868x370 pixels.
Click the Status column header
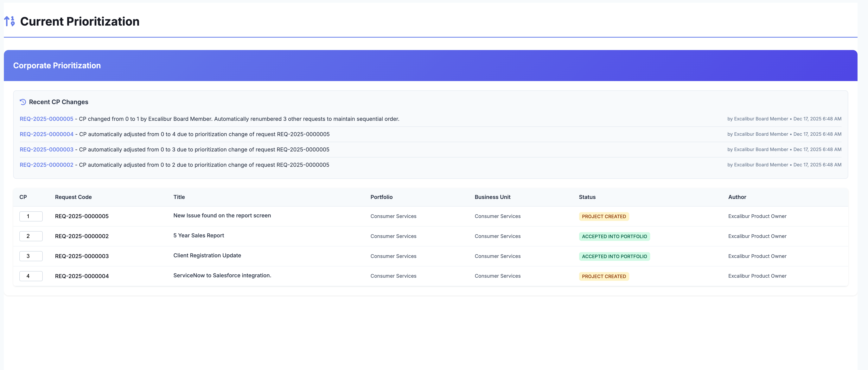(587, 197)
